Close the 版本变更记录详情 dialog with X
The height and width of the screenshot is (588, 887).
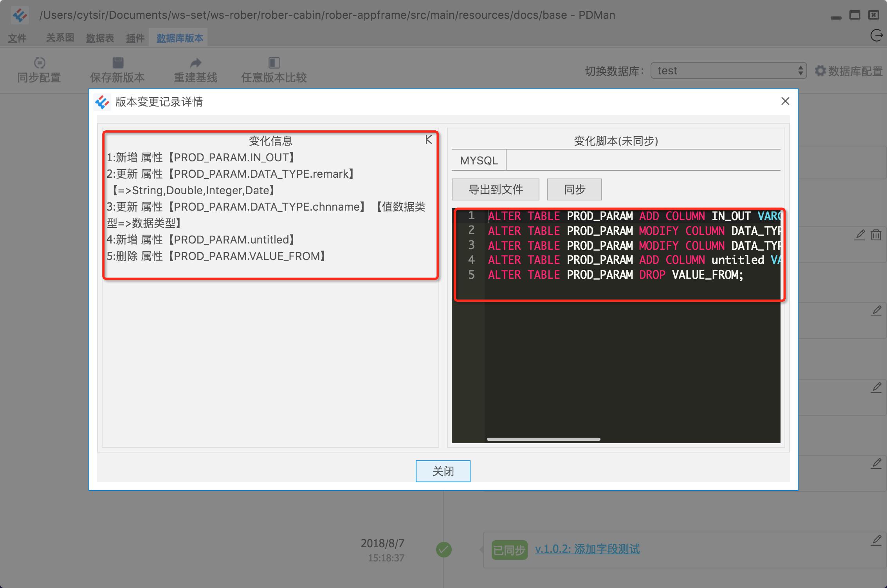(x=785, y=101)
